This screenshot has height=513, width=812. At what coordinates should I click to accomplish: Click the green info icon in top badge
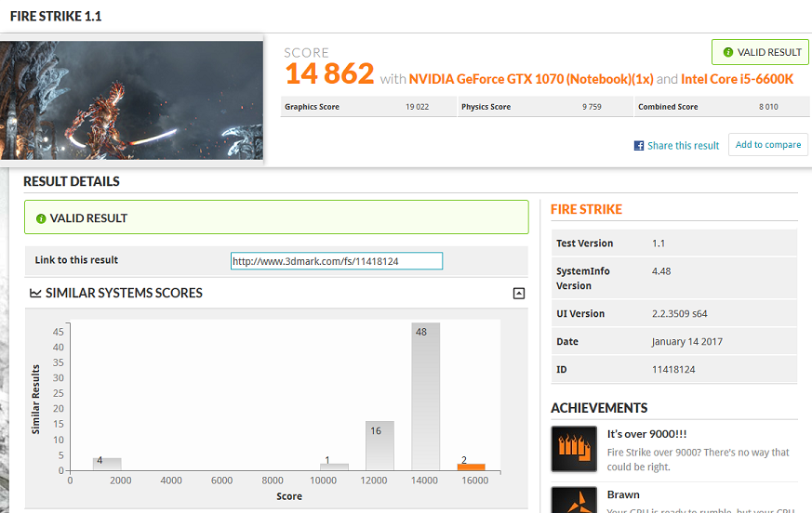[727, 52]
